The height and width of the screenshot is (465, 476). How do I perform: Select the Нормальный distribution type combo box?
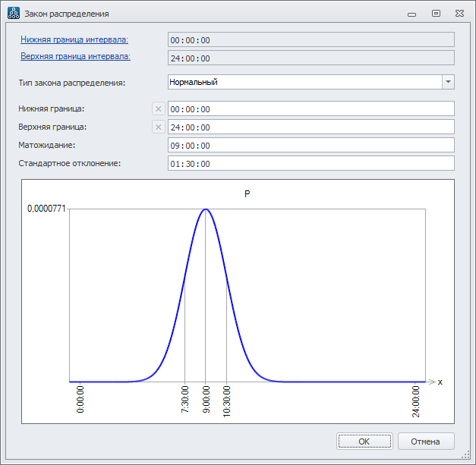click(304, 82)
